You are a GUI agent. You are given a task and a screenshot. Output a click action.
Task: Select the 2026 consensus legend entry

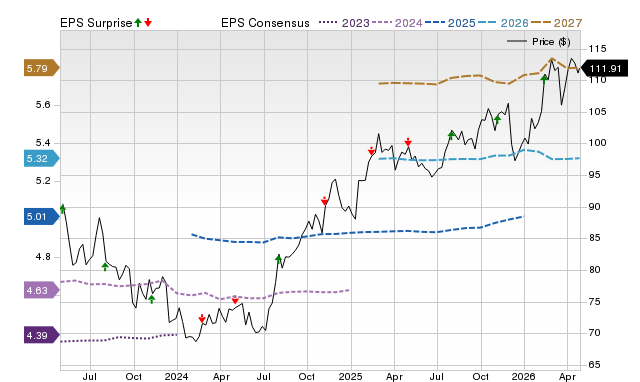click(x=503, y=23)
